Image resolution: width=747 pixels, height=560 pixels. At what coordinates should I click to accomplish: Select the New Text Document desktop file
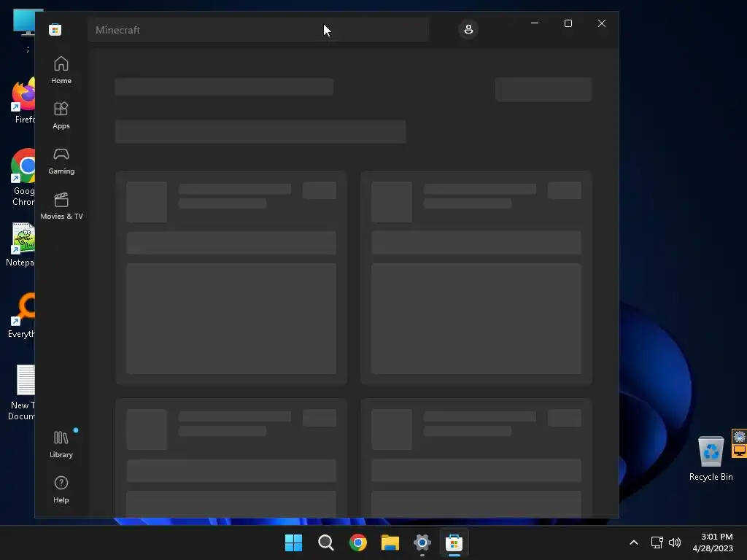click(x=22, y=392)
